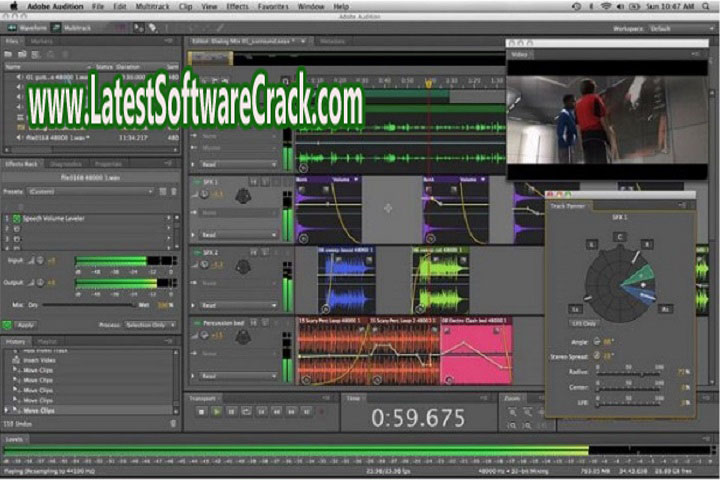Click the Fast Forward button in Transport

292,412
